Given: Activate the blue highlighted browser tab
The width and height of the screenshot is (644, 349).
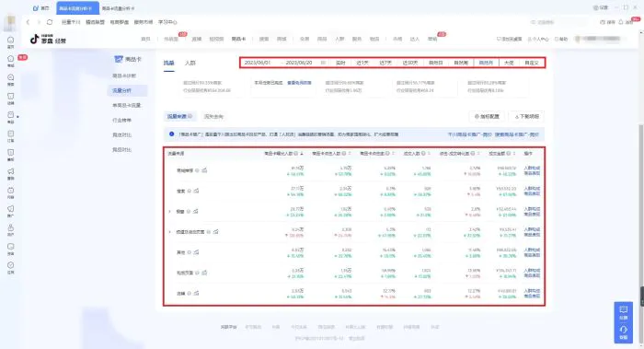Looking at the screenshot, I should 77,8.
